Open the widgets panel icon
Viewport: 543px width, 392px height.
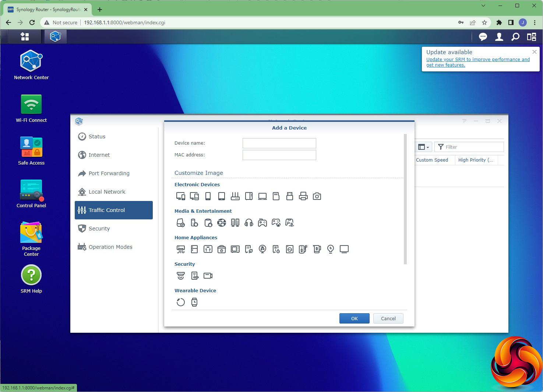(x=532, y=36)
